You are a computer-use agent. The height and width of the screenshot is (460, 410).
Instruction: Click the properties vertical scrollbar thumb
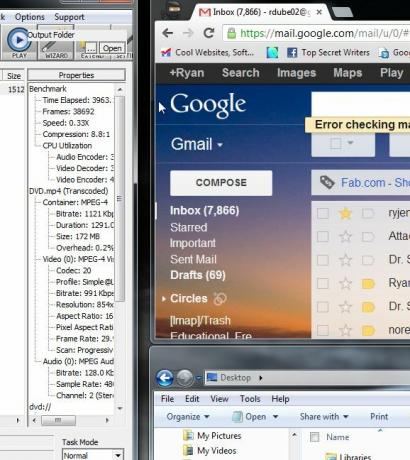(120, 199)
